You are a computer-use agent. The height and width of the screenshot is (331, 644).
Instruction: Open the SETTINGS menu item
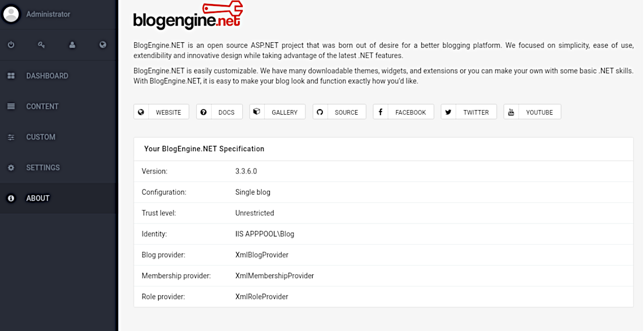[58, 168]
